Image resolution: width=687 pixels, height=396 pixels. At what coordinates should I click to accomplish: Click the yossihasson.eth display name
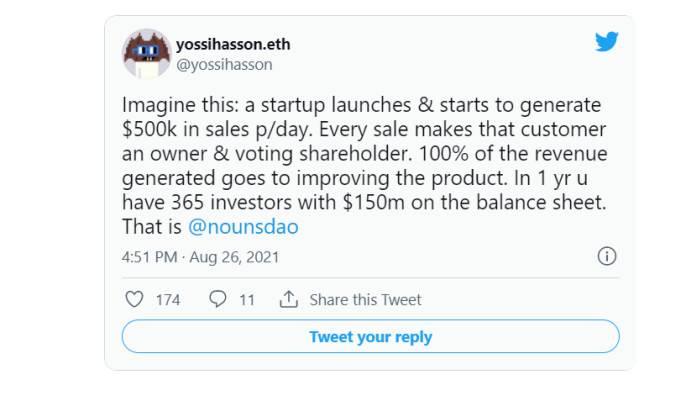(x=233, y=44)
